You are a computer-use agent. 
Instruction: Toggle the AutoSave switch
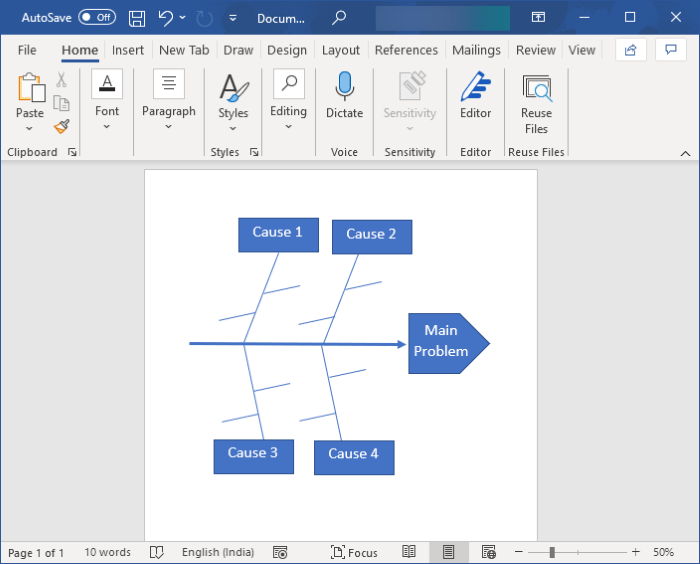point(97,18)
